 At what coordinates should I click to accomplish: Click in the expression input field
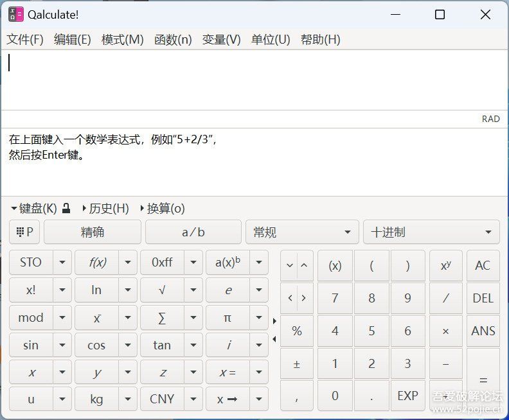click(x=254, y=80)
